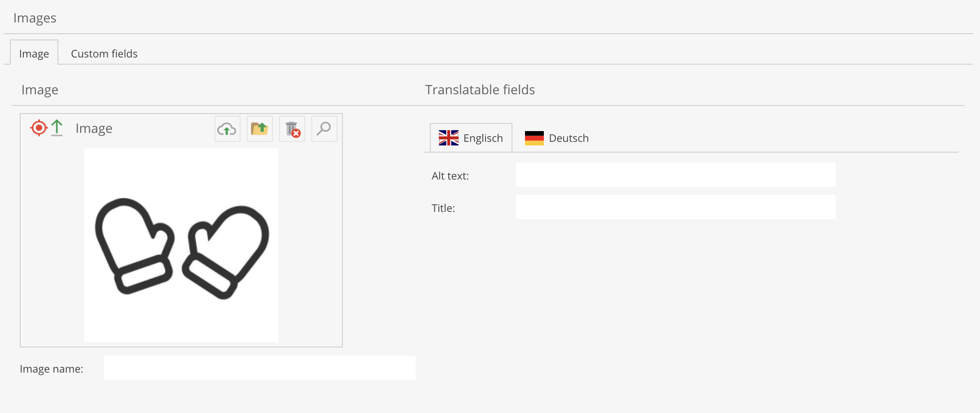Image resolution: width=980 pixels, height=413 pixels.
Task: Select the Image tab
Action: (x=34, y=54)
